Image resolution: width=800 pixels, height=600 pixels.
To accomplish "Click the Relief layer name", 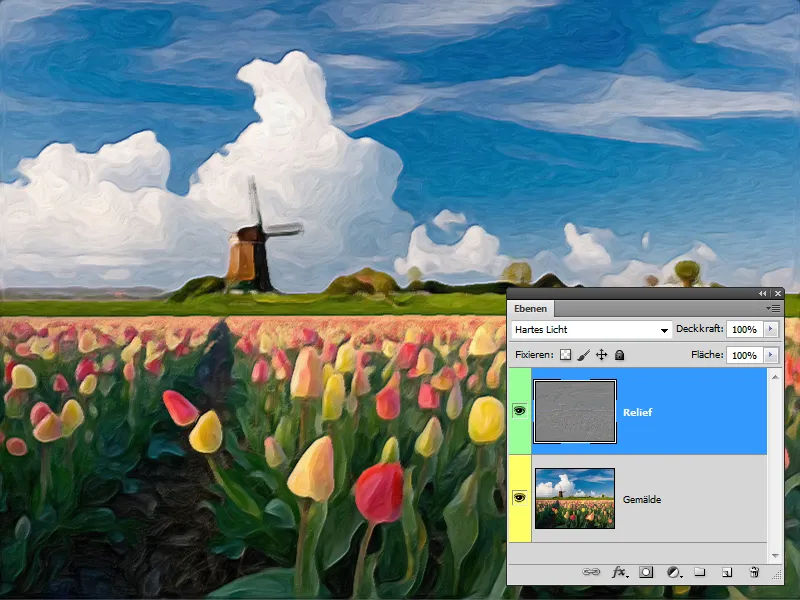I will (x=638, y=412).
